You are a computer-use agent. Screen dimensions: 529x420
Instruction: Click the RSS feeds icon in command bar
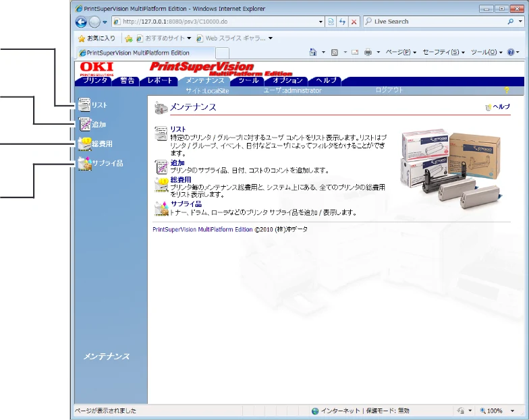(x=335, y=53)
